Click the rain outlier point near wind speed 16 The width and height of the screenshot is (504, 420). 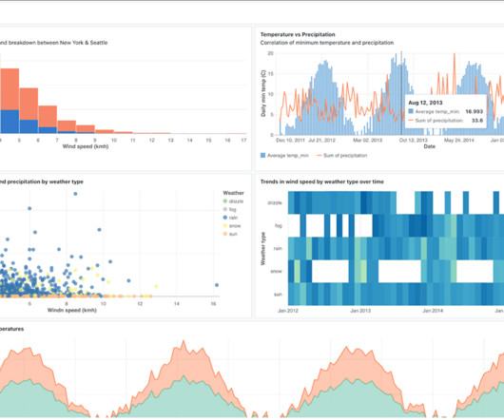click(217, 285)
